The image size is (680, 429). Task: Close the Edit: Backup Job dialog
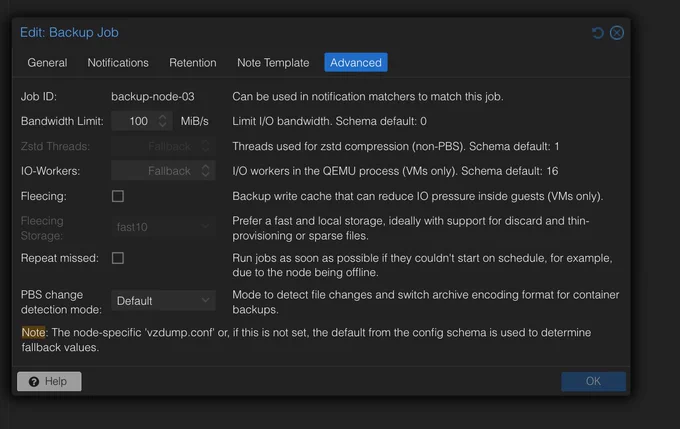pos(617,33)
